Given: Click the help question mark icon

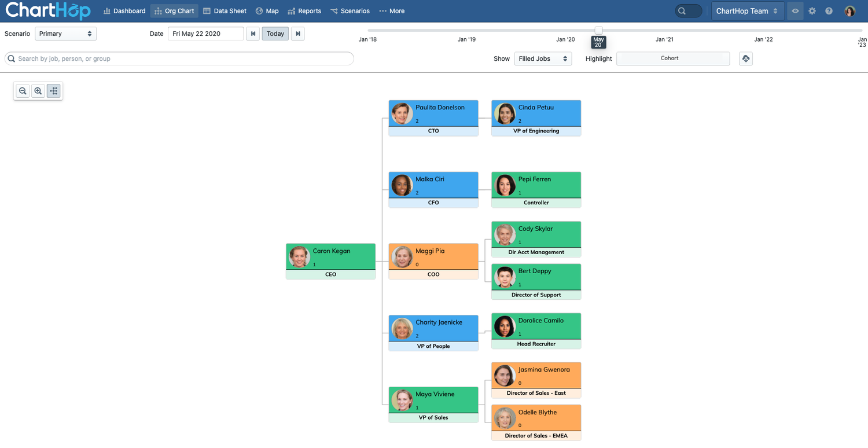Looking at the screenshot, I should tap(830, 10).
